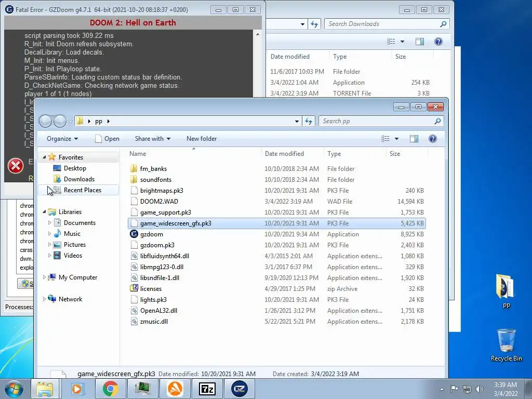Open view options dropdown arrow in pp window

(x=396, y=138)
